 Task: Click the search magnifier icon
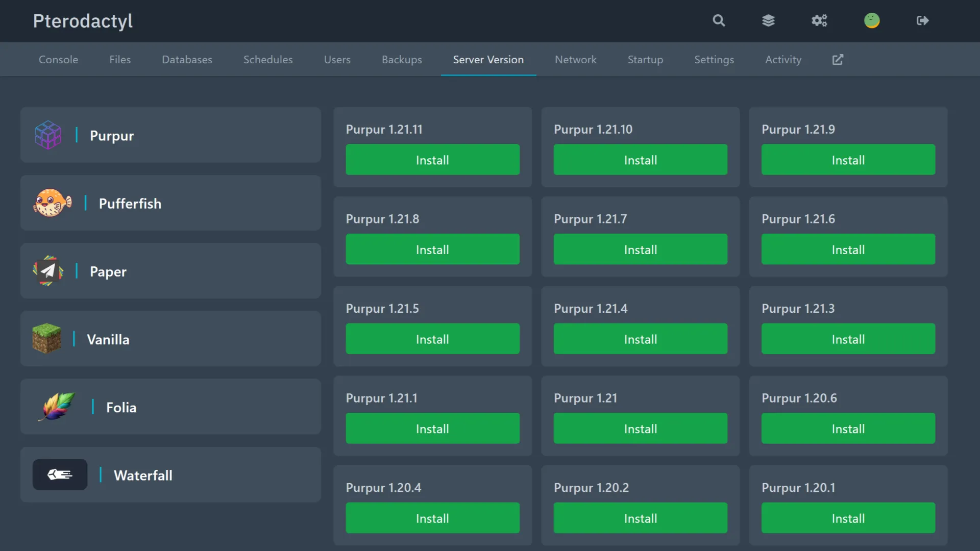point(719,20)
